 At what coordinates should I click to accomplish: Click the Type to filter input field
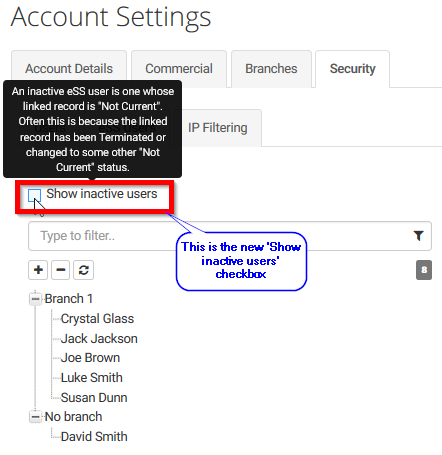point(230,236)
